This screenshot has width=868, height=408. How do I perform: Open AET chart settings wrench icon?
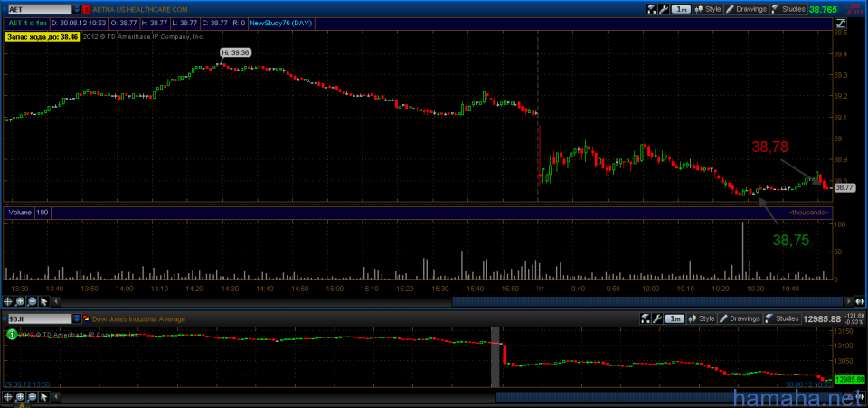point(663,9)
